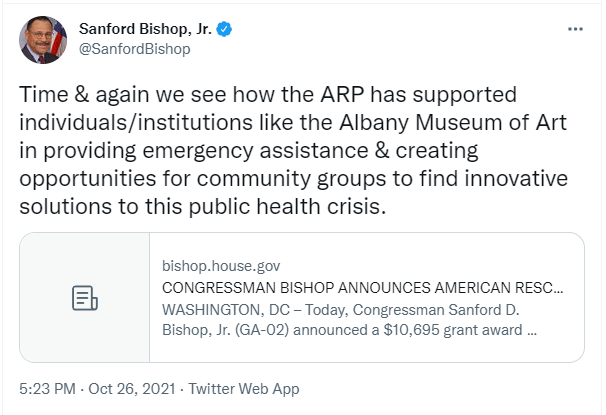Screen dimensions: 606x415
Task: Open the Twitter Web App source link
Action: tap(243, 389)
